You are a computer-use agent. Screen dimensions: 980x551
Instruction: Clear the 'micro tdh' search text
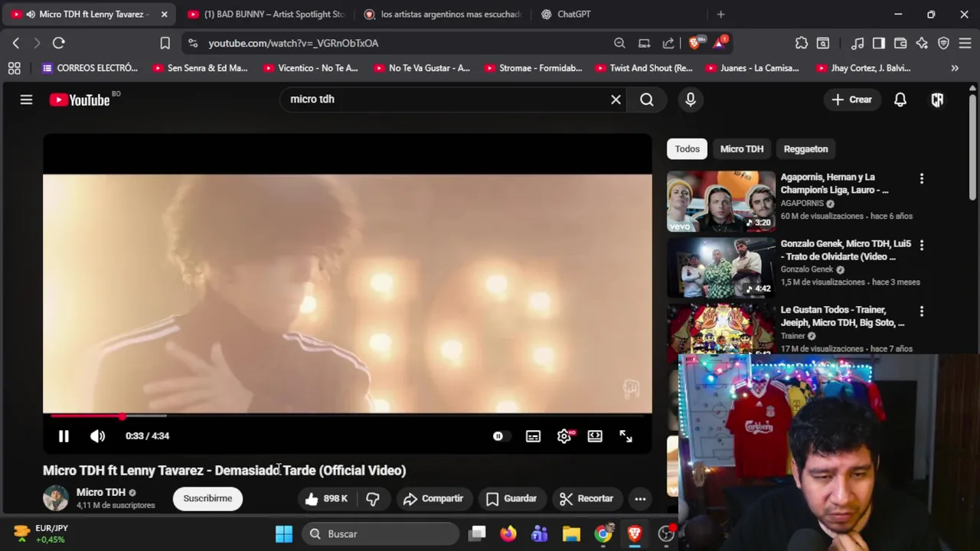616,99
